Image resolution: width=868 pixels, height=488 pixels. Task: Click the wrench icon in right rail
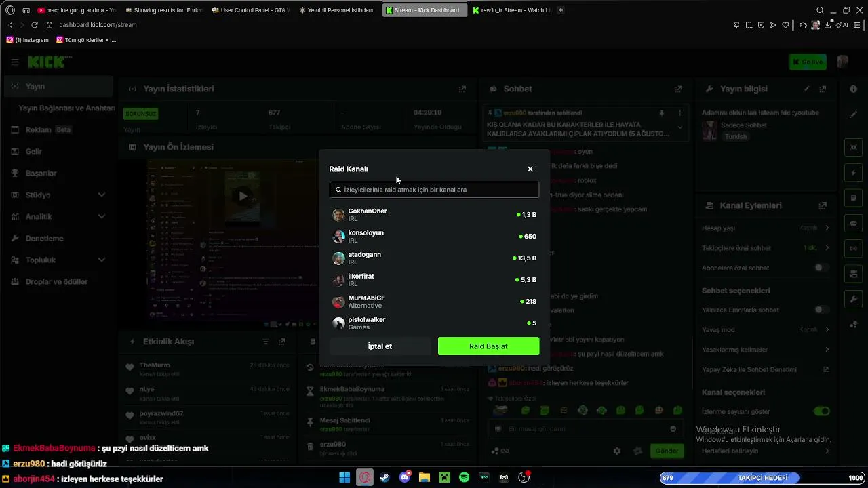853,299
